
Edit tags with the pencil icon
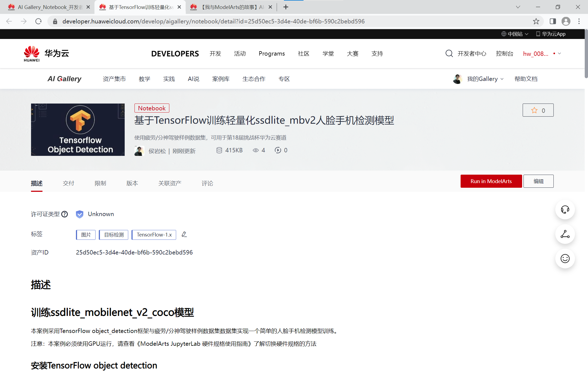(184, 234)
